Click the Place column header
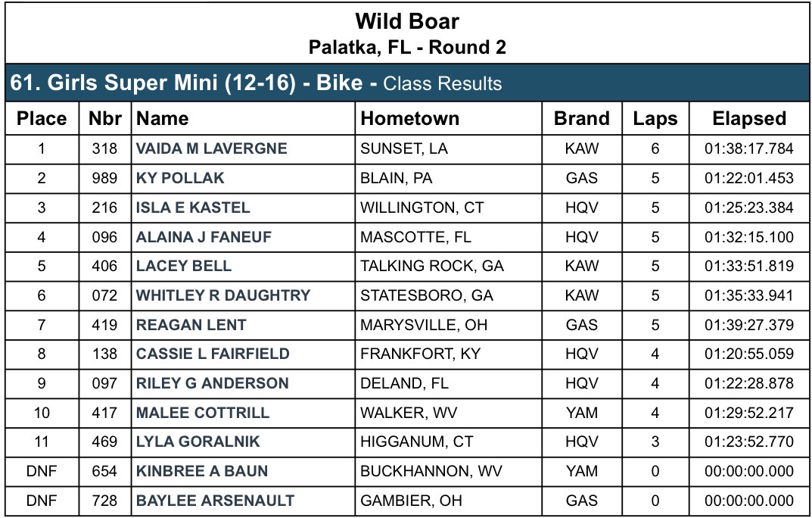 click(x=42, y=119)
